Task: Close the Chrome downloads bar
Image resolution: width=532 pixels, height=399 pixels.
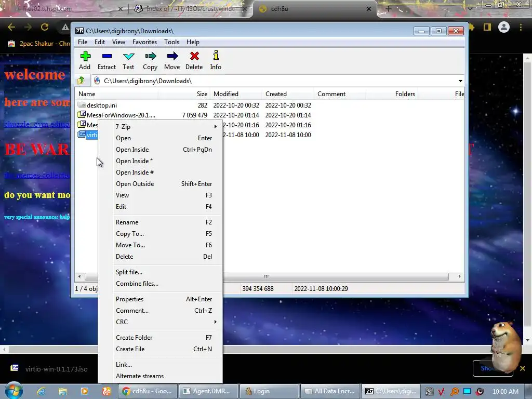Action: tap(523, 368)
